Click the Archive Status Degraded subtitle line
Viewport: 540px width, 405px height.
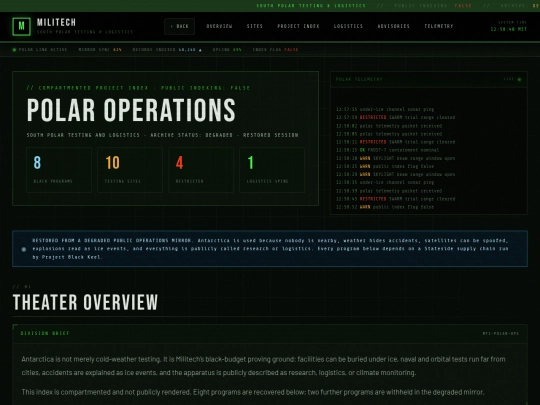[x=163, y=135]
